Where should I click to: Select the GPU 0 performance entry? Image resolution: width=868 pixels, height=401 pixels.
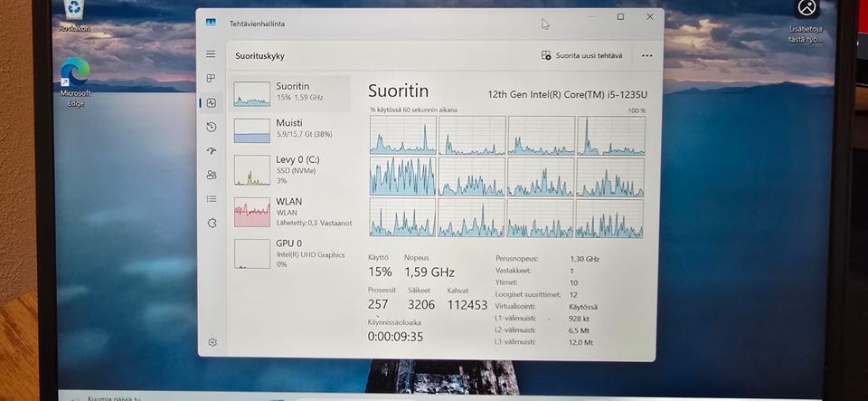291,253
